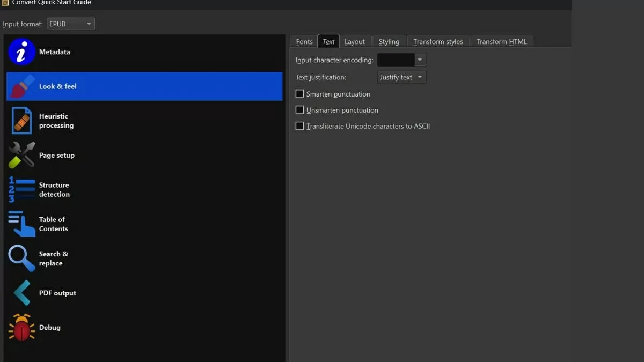
Task: Select the Table of Contents hand icon
Action: point(21,224)
